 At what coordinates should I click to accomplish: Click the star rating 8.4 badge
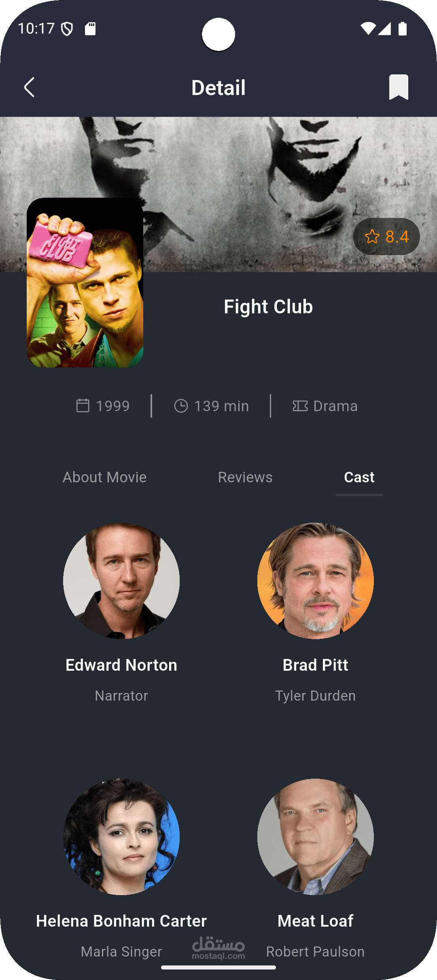[386, 237]
